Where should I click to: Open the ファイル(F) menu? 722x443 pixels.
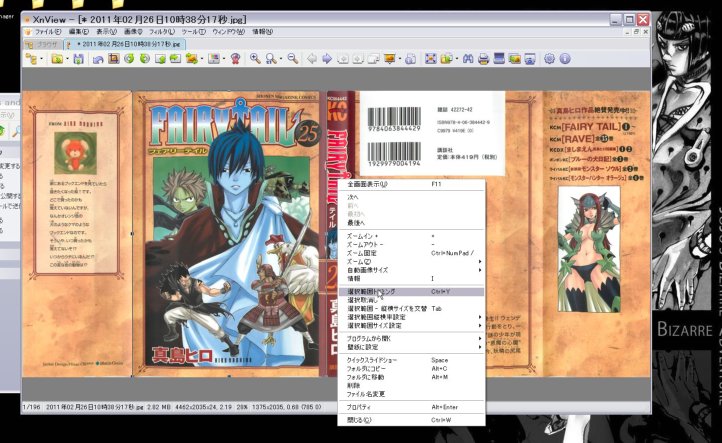tap(48, 32)
